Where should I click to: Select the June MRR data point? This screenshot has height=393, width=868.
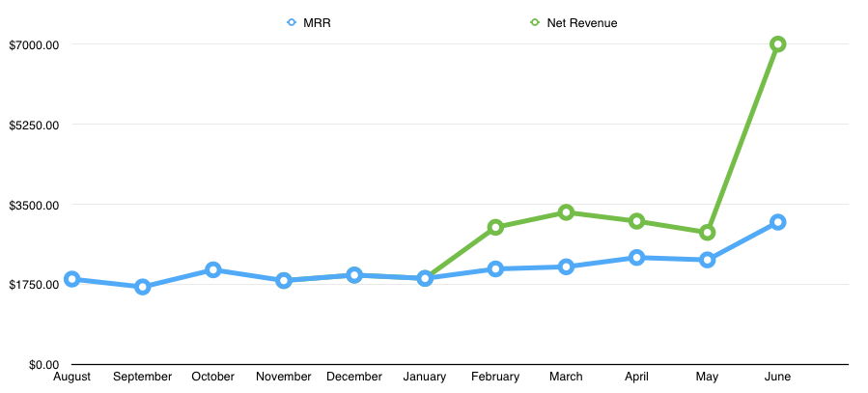[x=778, y=222]
